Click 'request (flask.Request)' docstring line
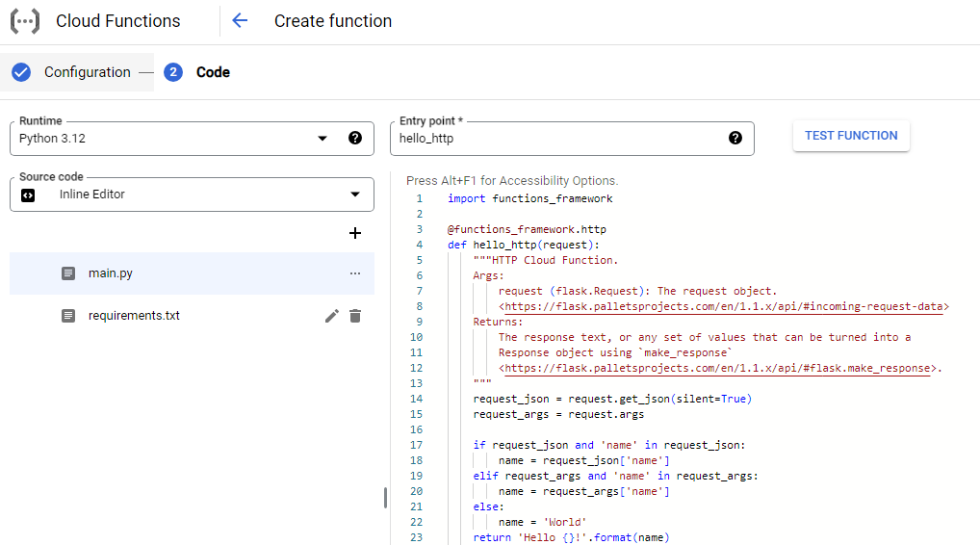This screenshot has width=980, height=545. 637,291
